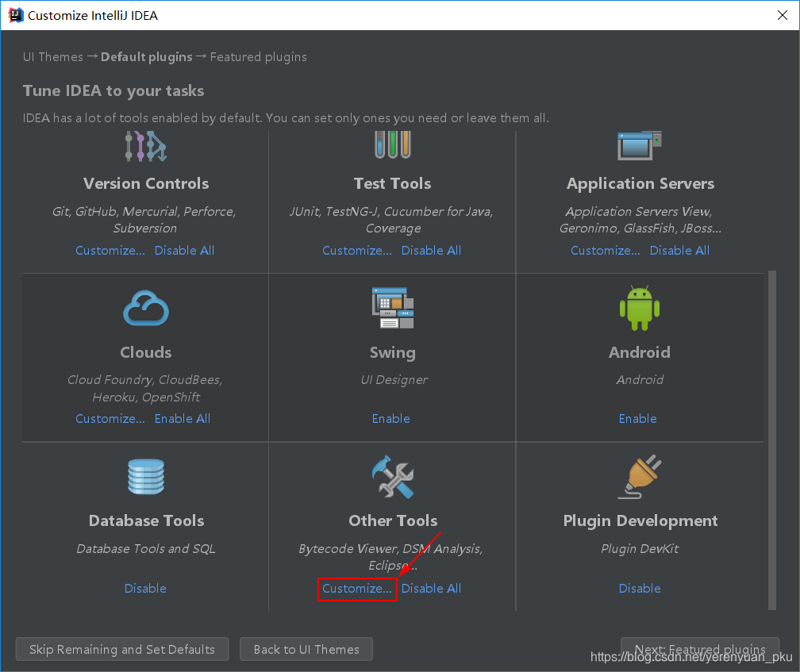The width and height of the screenshot is (800, 672).
Task: Disable All Test Tools plugins
Action: click(x=431, y=251)
